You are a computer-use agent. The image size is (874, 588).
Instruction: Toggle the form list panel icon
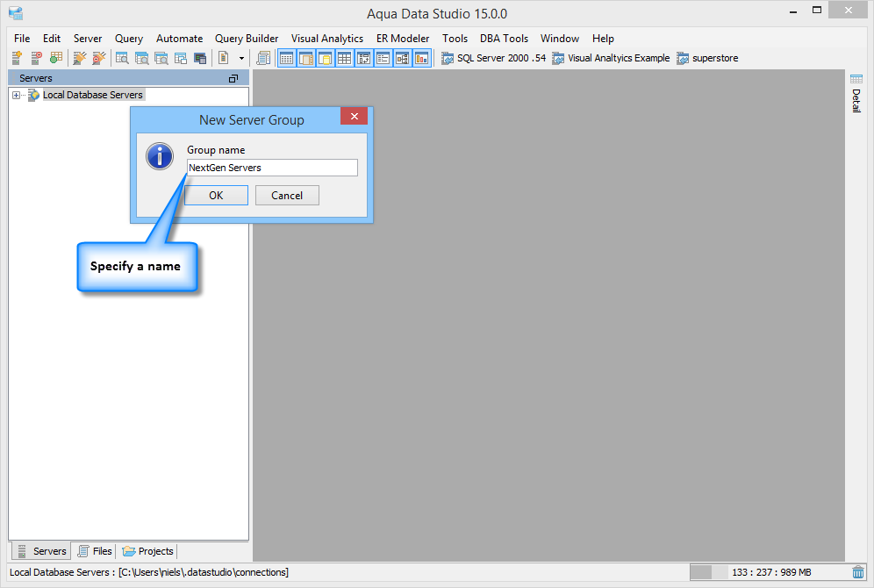[x=383, y=58]
